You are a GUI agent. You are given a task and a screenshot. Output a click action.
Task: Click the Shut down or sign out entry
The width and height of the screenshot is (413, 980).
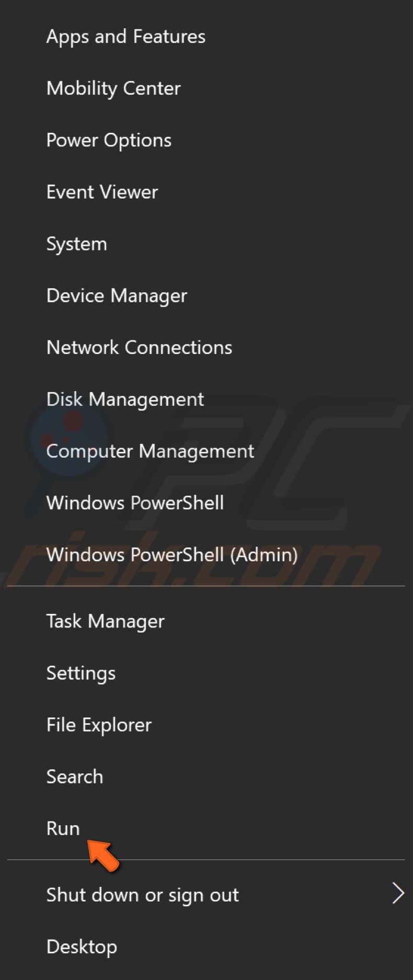[x=142, y=894]
